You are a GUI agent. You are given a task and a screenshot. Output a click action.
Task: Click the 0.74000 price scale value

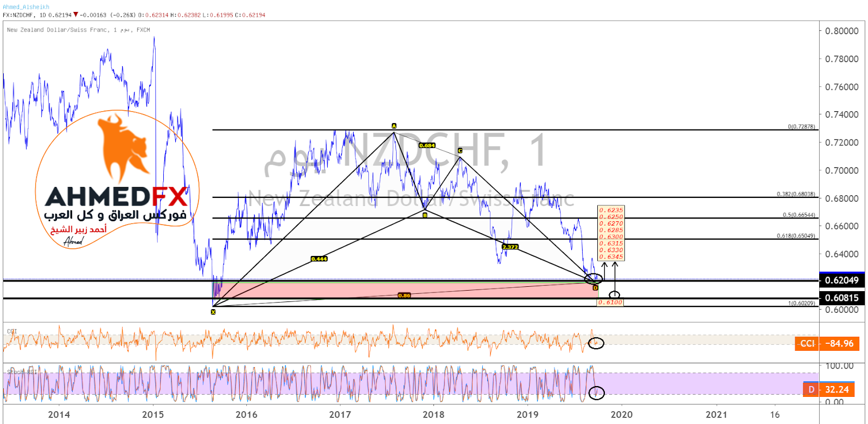point(842,114)
